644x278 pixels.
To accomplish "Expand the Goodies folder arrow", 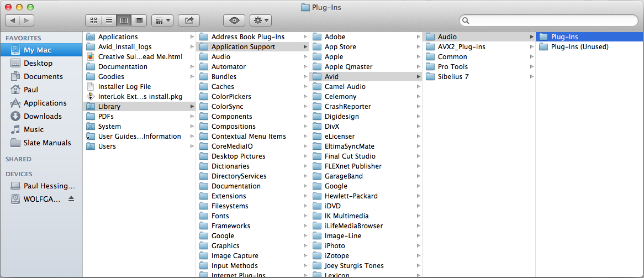I will [x=192, y=76].
